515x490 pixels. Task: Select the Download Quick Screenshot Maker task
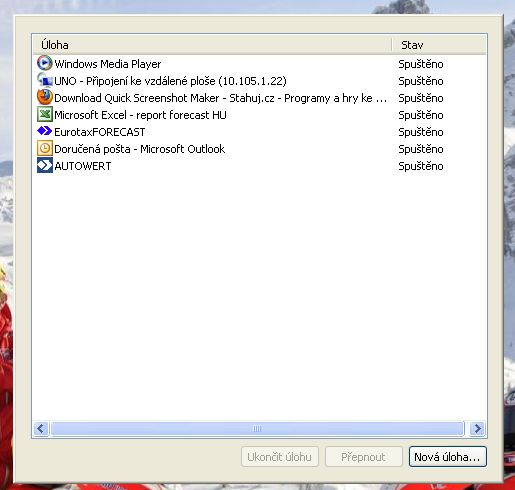click(220, 98)
